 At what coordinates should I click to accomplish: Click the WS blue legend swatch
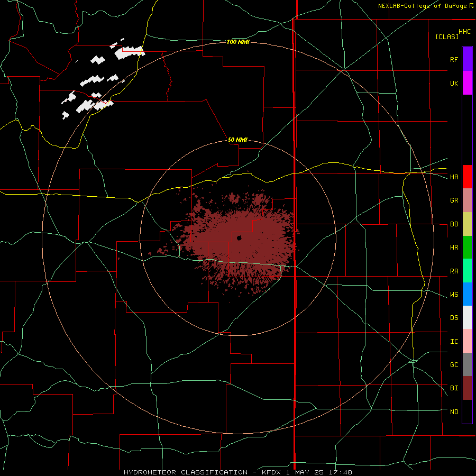point(467,294)
